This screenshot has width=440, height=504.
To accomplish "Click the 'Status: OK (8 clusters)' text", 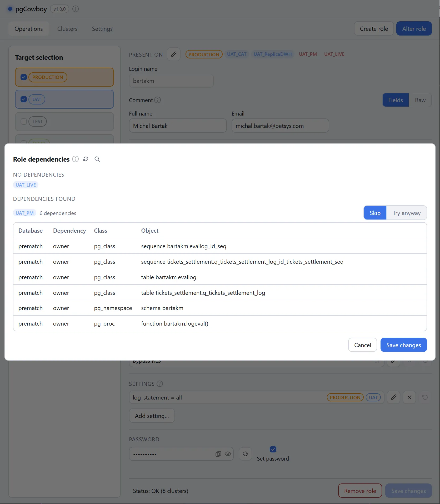I will (161, 491).
